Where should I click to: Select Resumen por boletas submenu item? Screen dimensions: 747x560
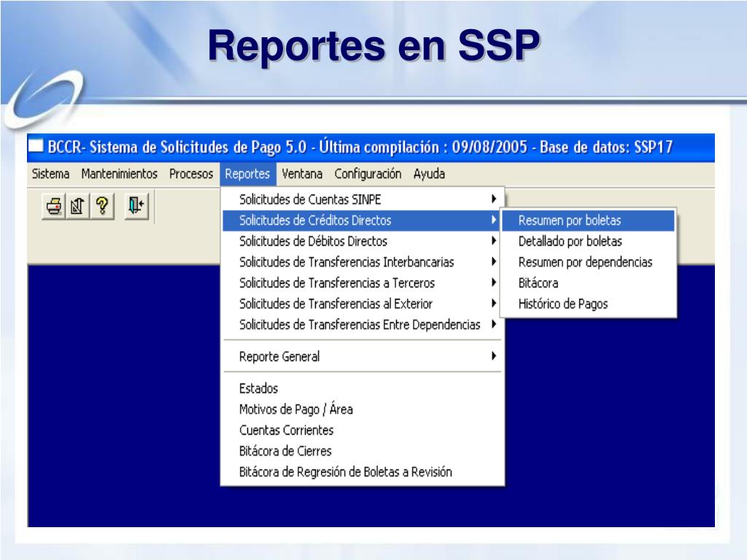589,220
